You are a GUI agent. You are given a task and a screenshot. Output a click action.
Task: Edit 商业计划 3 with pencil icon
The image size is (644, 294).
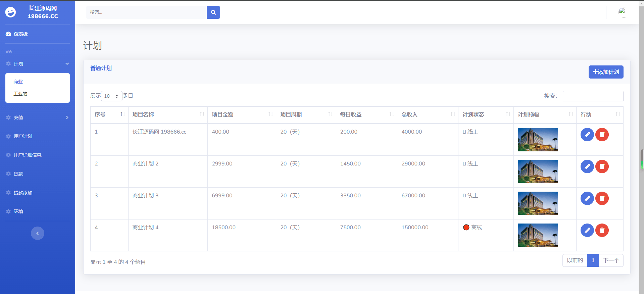(587, 198)
